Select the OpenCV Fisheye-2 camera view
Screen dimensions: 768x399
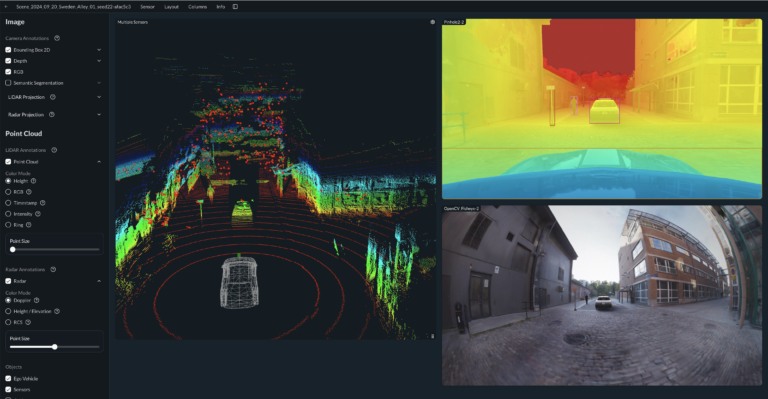click(602, 295)
